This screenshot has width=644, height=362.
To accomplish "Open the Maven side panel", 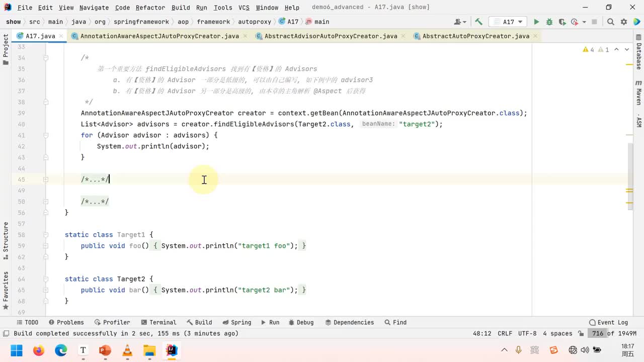I will [x=638, y=93].
